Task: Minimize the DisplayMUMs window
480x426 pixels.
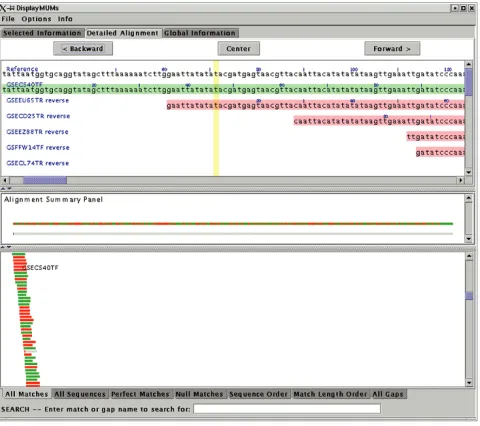Action: (455, 8)
